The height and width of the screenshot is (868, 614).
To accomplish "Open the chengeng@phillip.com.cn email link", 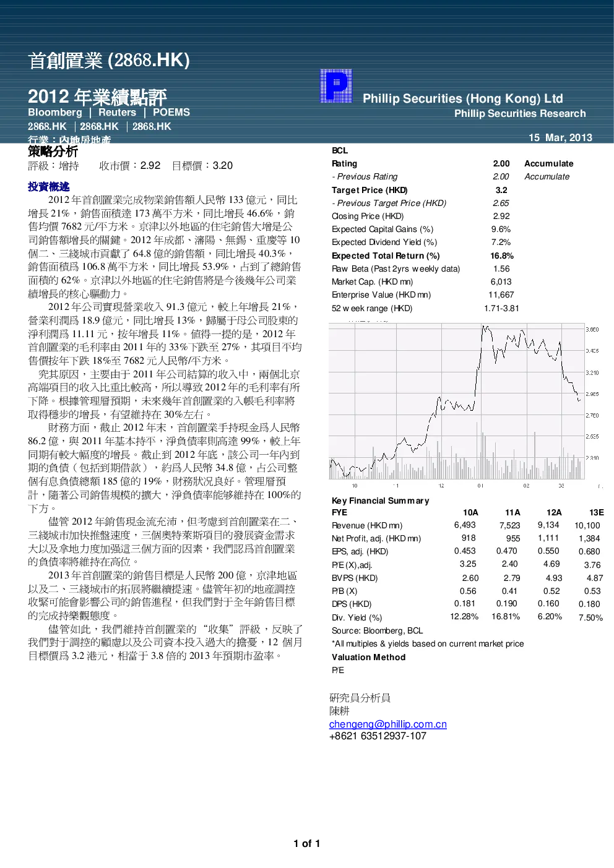I will point(388,724).
